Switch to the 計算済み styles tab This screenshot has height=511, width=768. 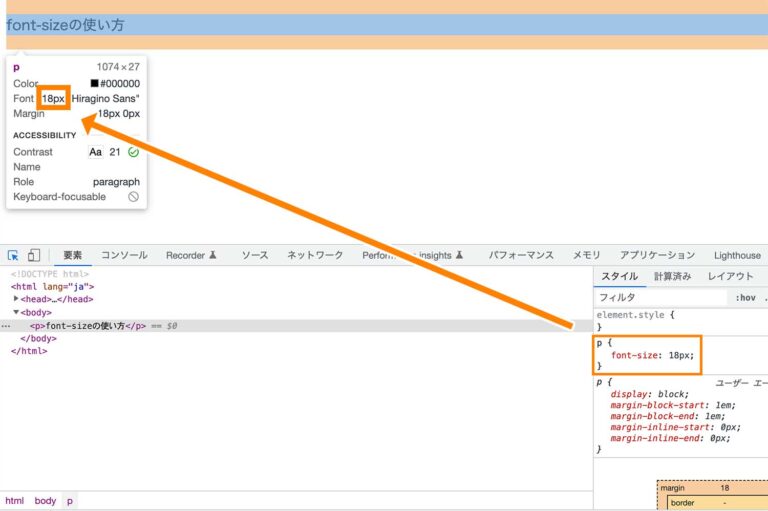[673, 276]
